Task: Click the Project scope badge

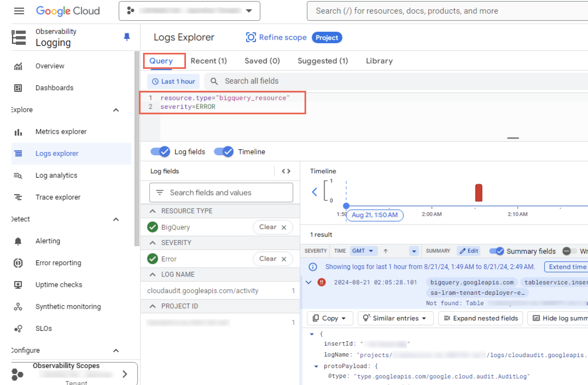Action: click(327, 37)
